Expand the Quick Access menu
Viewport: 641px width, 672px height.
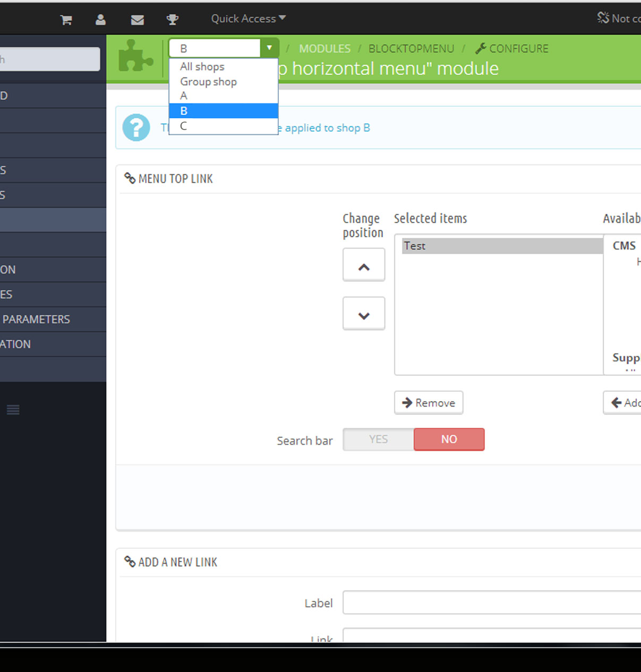click(x=249, y=19)
